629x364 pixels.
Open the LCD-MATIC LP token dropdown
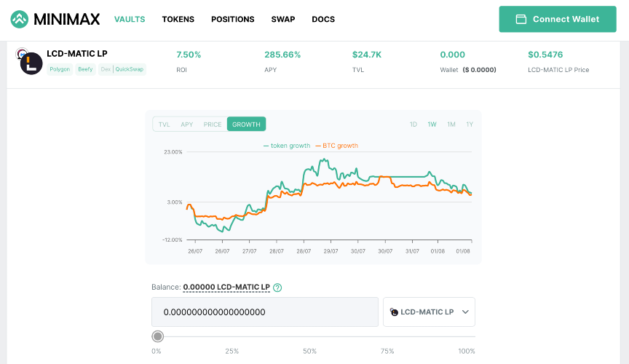[430, 312]
